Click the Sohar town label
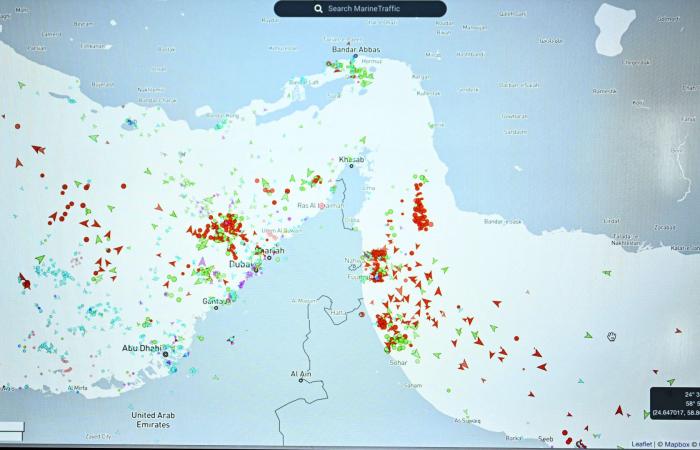The height and width of the screenshot is (450, 700). click(397, 362)
